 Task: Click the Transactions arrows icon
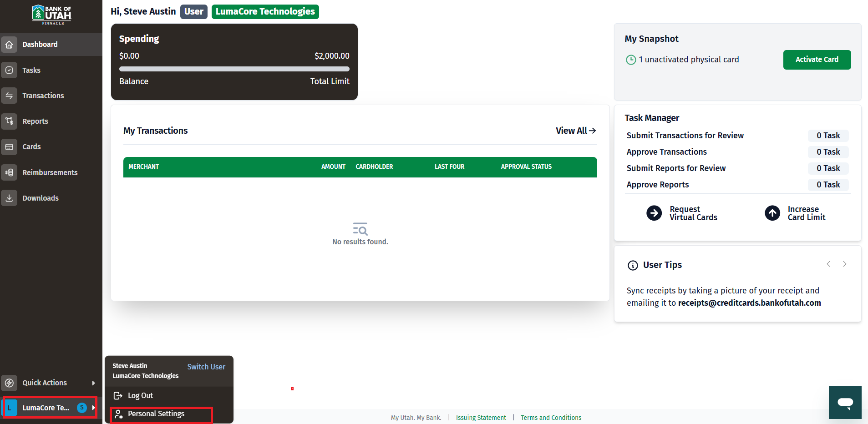pos(9,96)
